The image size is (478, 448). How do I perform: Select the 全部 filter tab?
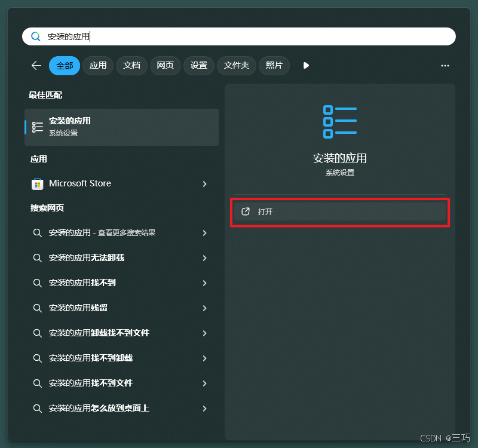65,66
